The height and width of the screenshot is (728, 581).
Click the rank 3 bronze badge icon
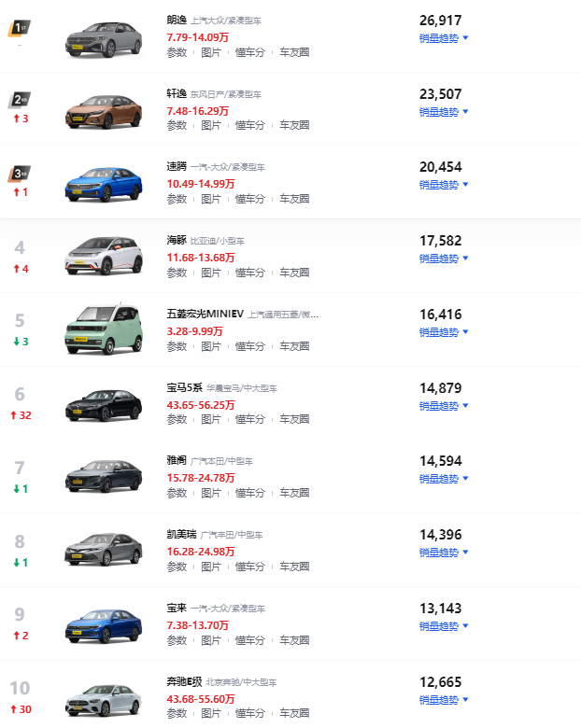20,174
